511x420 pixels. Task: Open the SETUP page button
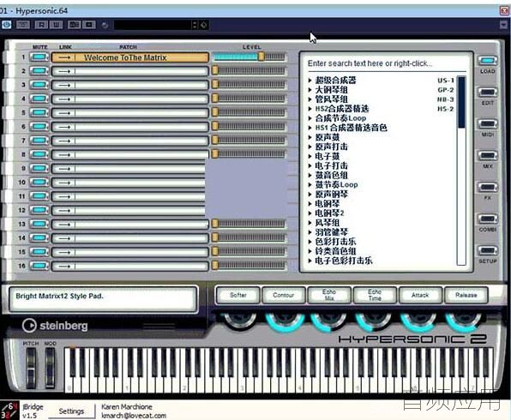488,250
